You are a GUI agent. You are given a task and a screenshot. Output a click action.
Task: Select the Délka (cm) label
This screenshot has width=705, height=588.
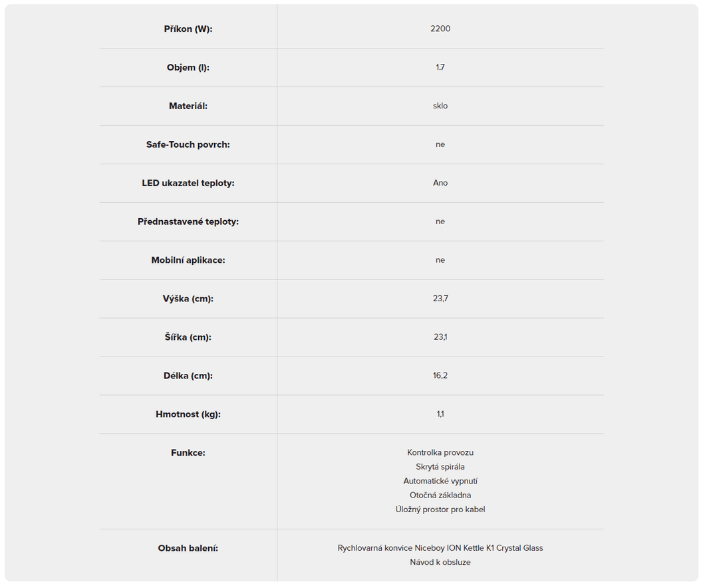click(x=188, y=376)
